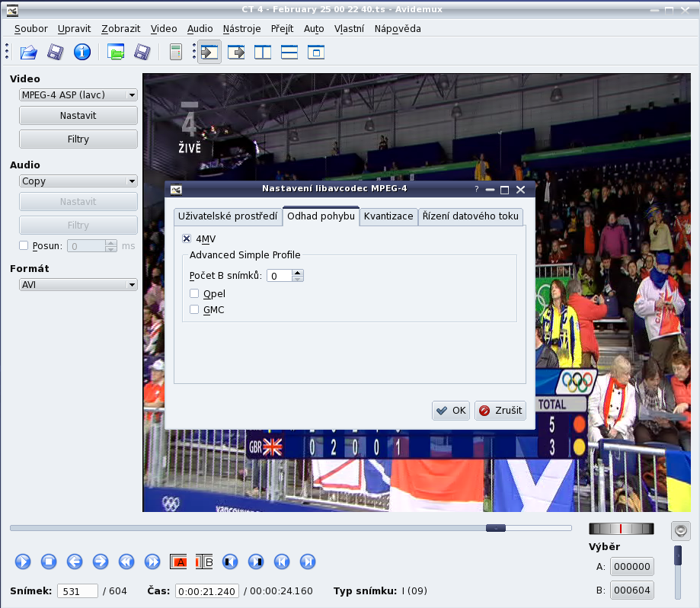This screenshot has width=700, height=608.
Task: Disable the 4MV checkbox
Action: (x=187, y=238)
